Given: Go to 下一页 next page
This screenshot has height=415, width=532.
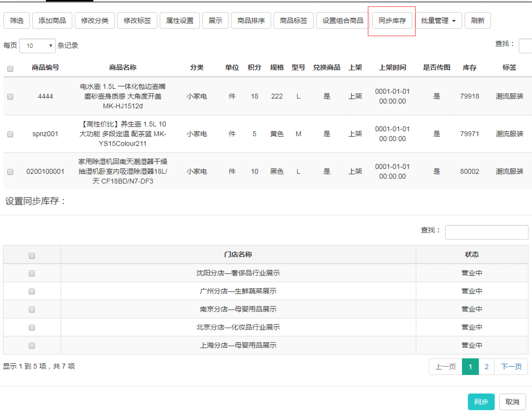Looking at the screenshot, I should 511,367.
